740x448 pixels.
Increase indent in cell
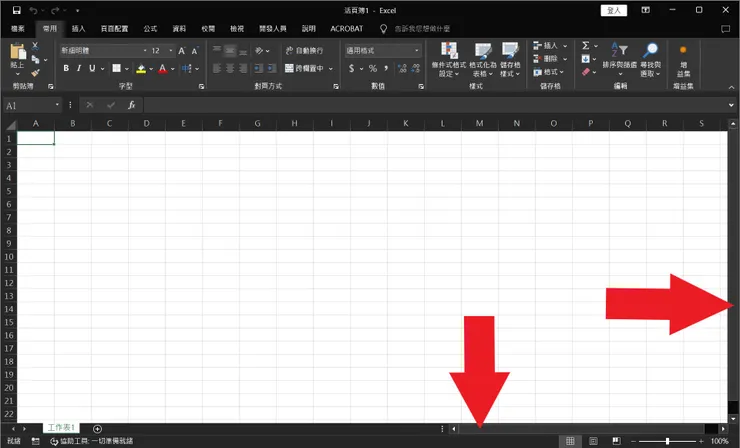point(271,68)
